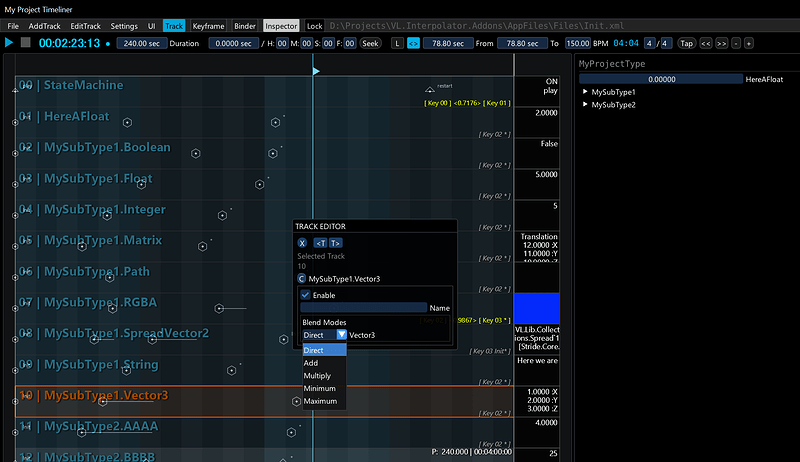This screenshot has width=800, height=462.
Task: Uncheck the Enable checkbox in Track Editor
Action: tap(305, 295)
